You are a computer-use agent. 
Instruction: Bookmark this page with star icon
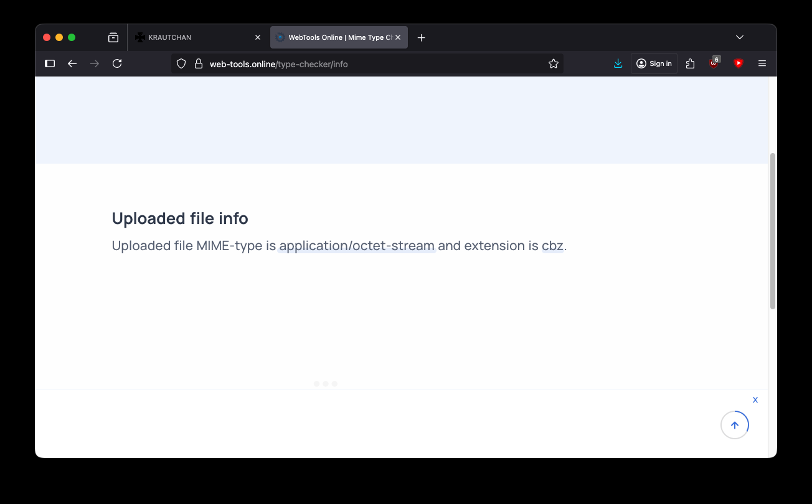click(553, 63)
